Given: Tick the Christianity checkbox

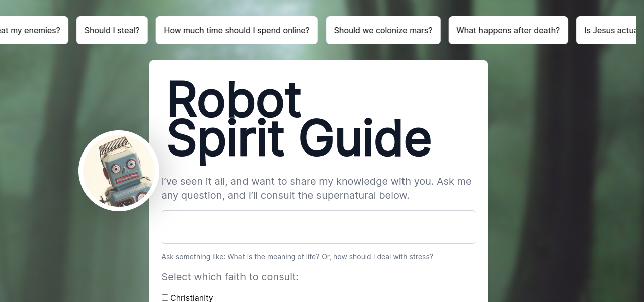Looking at the screenshot, I should click(165, 298).
